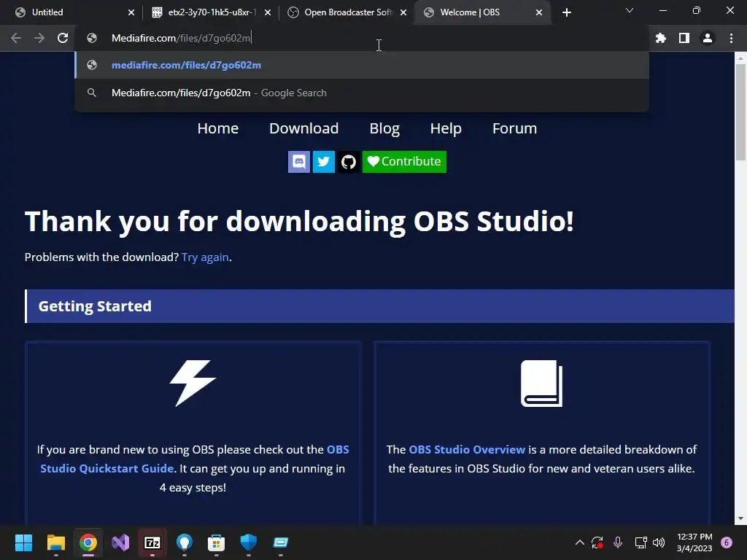Image resolution: width=747 pixels, height=560 pixels.
Task: Open the OBS Twitter icon link
Action: pyautogui.click(x=323, y=162)
